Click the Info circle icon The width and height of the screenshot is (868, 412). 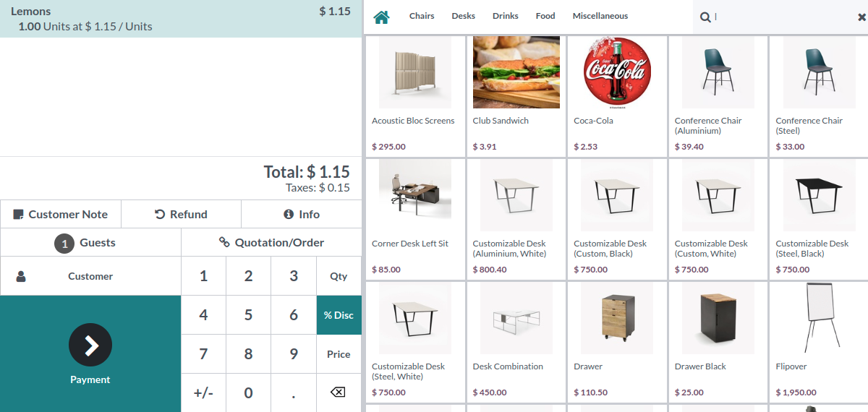point(289,215)
